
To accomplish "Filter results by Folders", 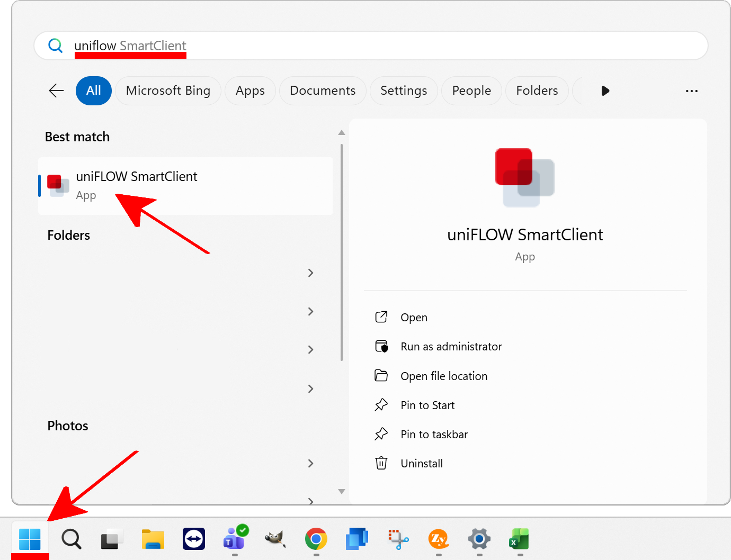I will 537,91.
